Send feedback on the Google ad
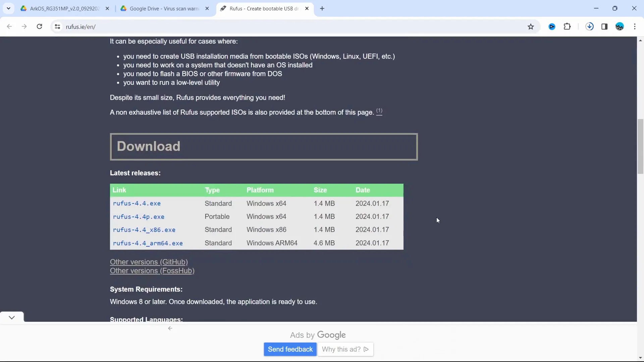 coord(290,349)
